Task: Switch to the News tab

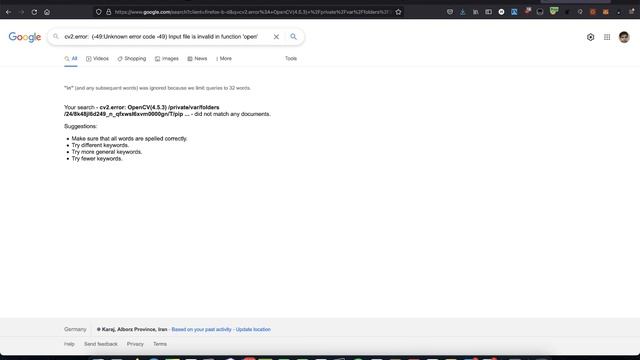Action: point(197,59)
